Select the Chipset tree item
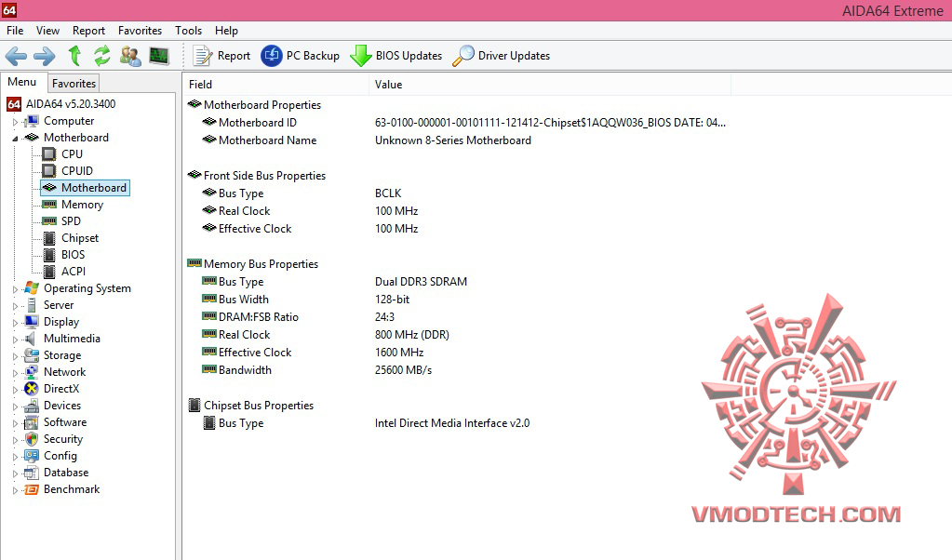The width and height of the screenshot is (952, 560). coord(79,238)
